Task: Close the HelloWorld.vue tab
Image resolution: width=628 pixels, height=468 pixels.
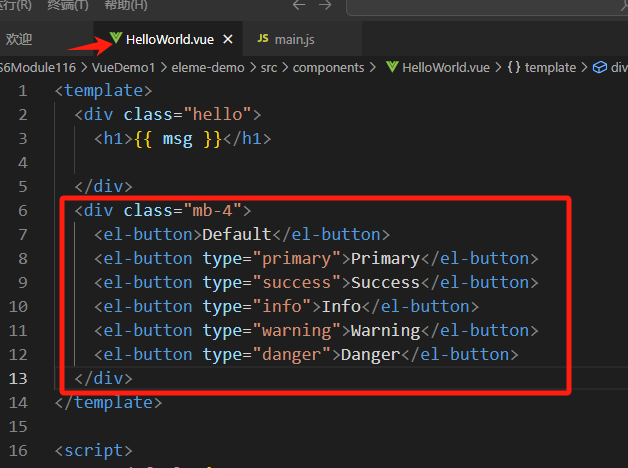Action: [228, 39]
